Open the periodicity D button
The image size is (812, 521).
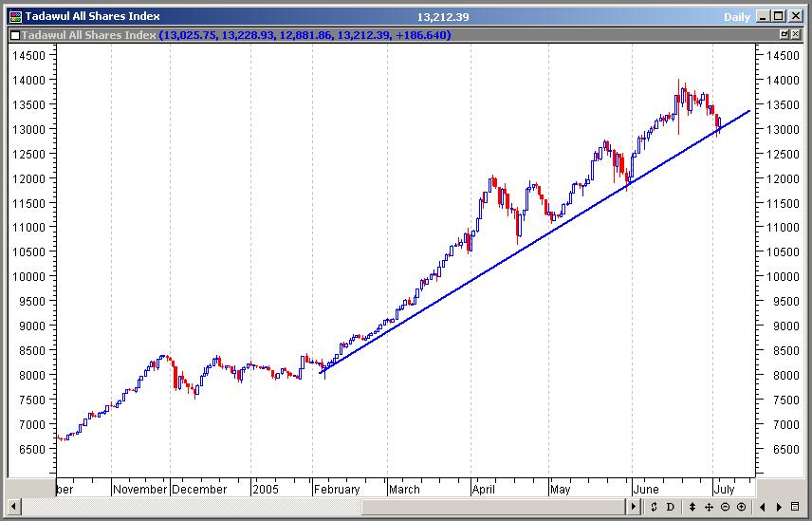tap(670, 507)
